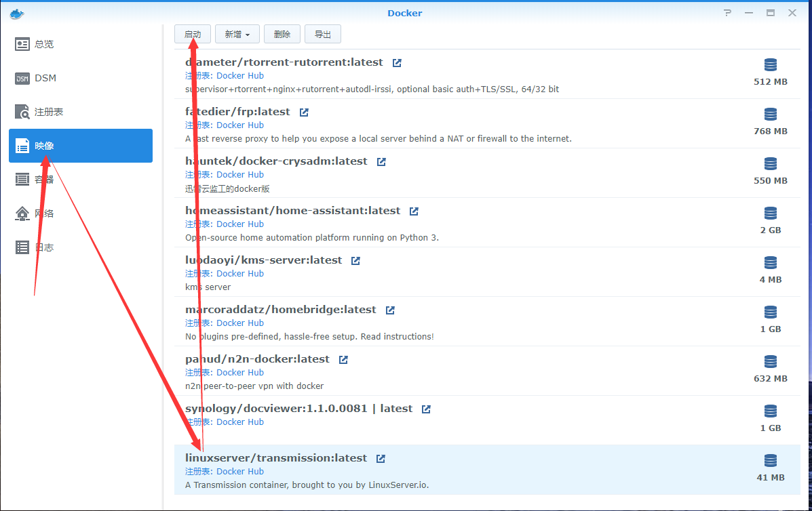The image size is (812, 511).
Task: Select the fatedier/frp:latest image name
Action: pyautogui.click(x=237, y=112)
